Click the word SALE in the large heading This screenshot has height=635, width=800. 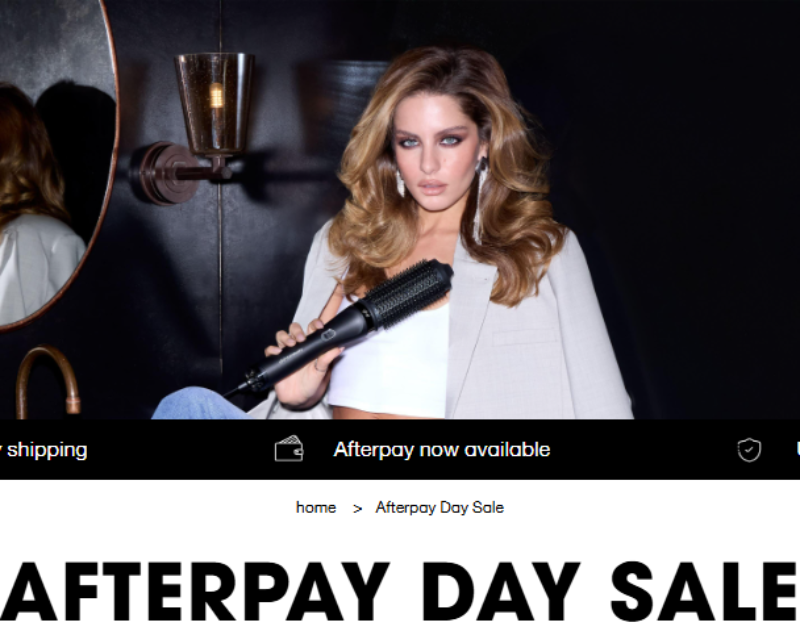coord(705,592)
